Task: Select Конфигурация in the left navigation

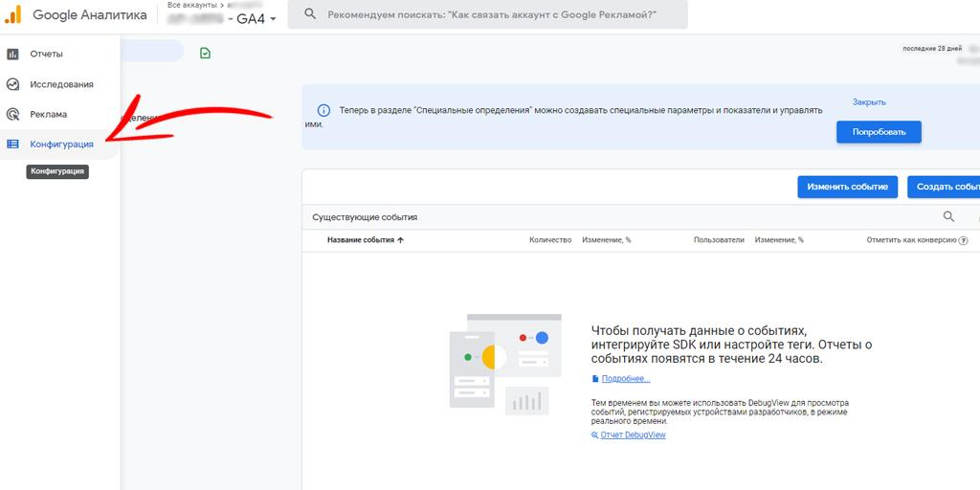Action: tap(61, 145)
